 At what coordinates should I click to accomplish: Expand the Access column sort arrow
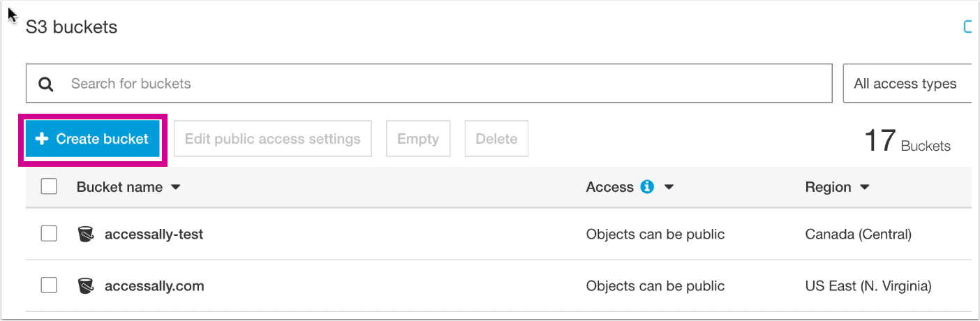[669, 188]
